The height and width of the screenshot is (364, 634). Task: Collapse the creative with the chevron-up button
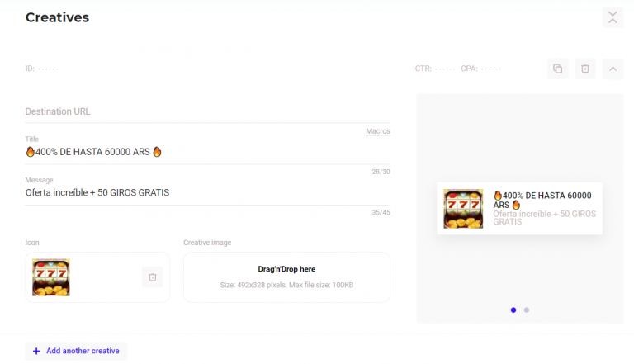[613, 69]
